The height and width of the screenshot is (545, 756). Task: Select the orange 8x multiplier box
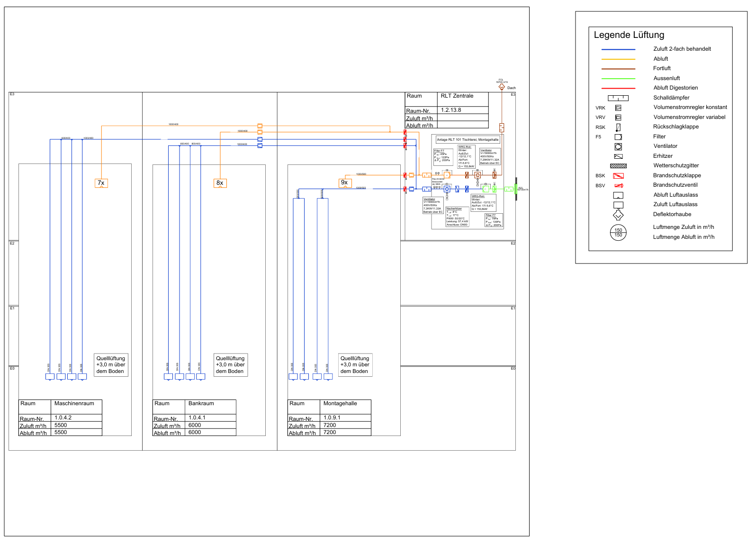(x=220, y=183)
